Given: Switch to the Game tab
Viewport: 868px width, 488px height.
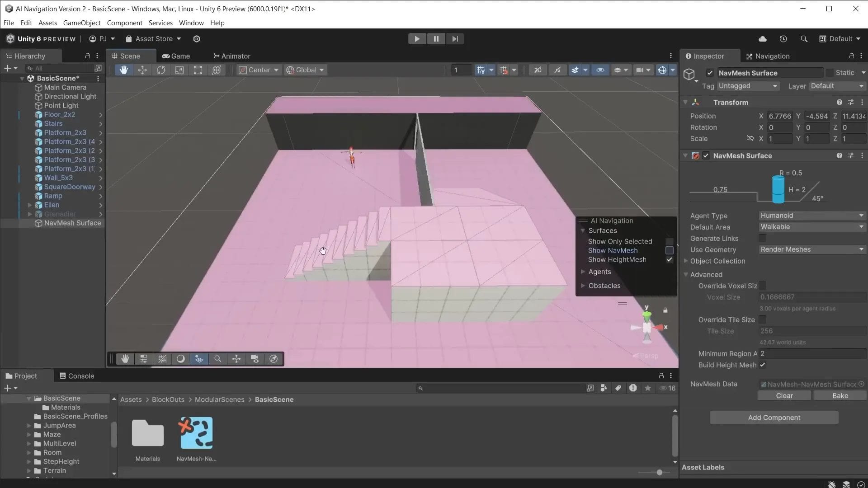Looking at the screenshot, I should point(176,56).
